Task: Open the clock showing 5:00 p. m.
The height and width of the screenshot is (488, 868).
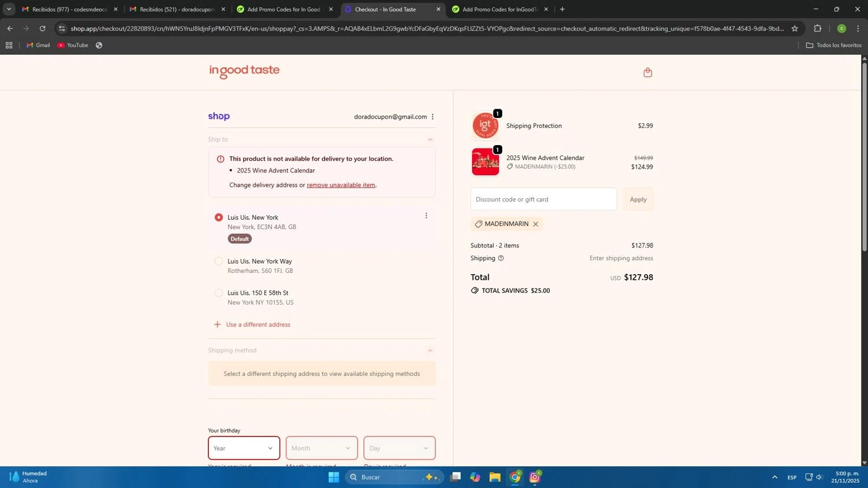Action: (845, 477)
